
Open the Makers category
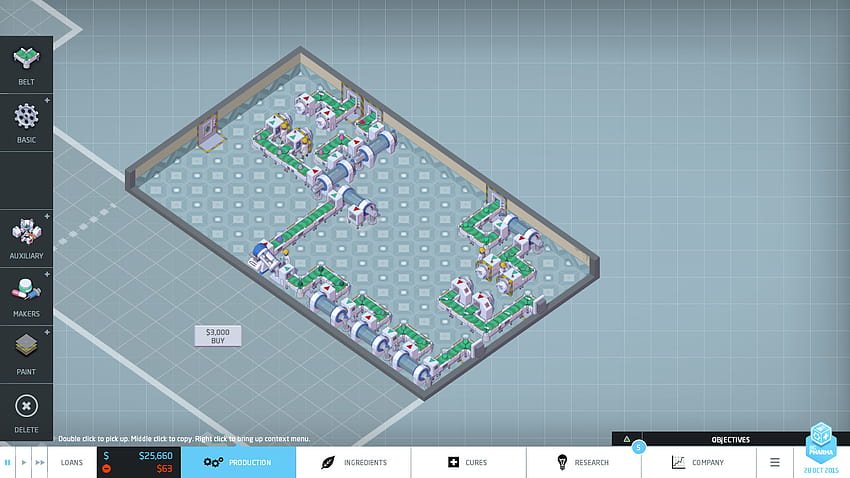[x=26, y=296]
